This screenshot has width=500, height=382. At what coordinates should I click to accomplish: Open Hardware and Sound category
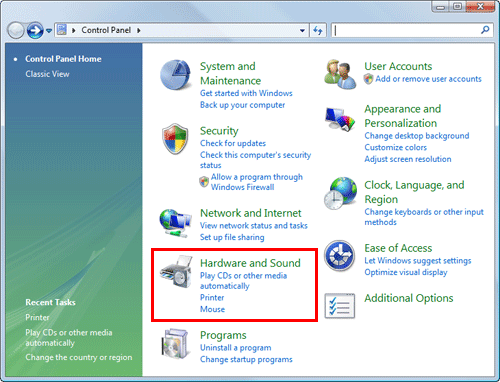tap(250, 263)
